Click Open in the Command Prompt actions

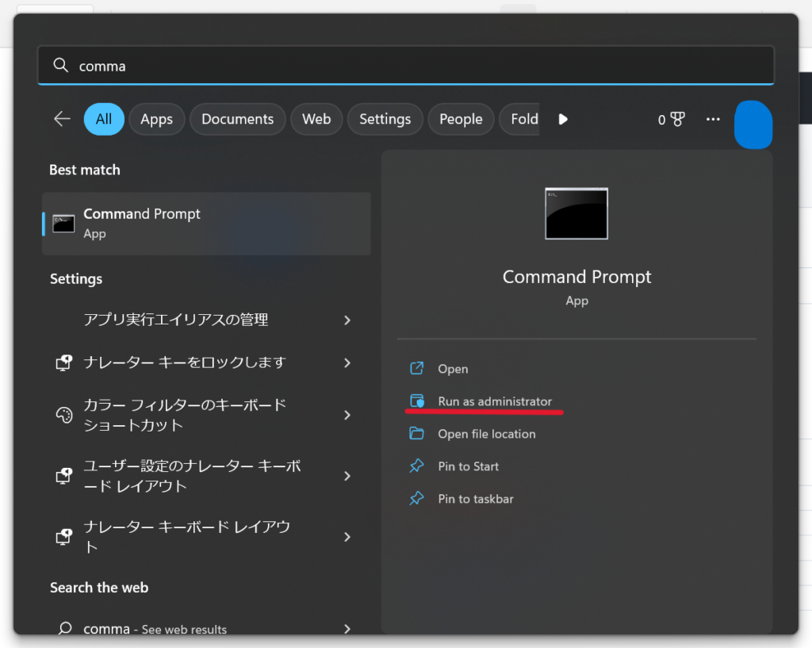tap(453, 369)
